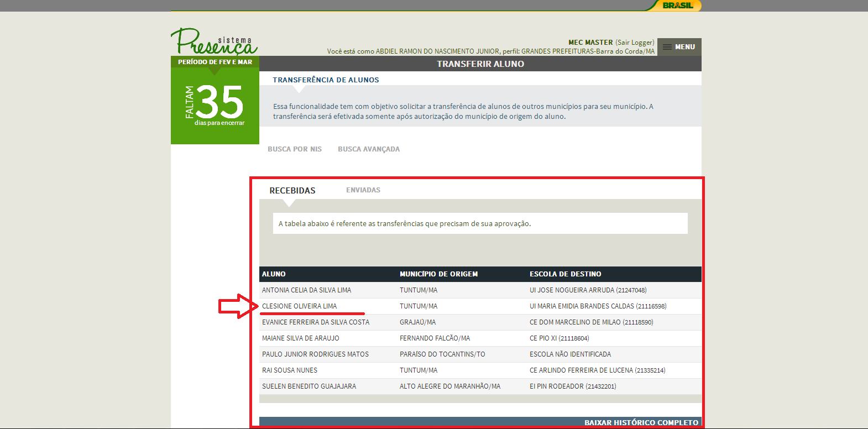Select student Clesione Oliveira Lima

coord(299,306)
